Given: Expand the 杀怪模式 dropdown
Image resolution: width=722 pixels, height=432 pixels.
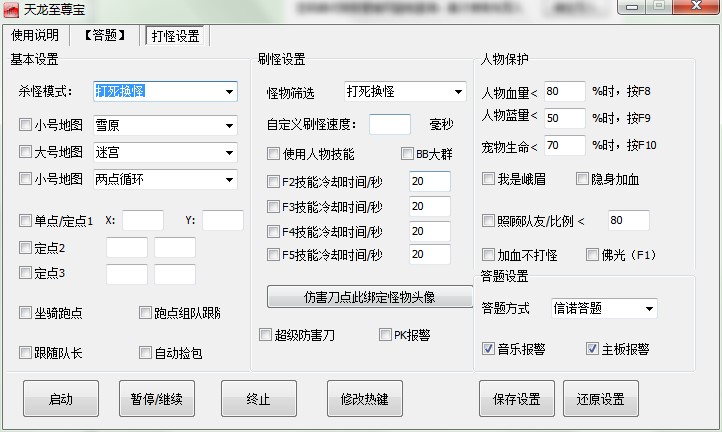Looking at the screenshot, I should [229, 92].
